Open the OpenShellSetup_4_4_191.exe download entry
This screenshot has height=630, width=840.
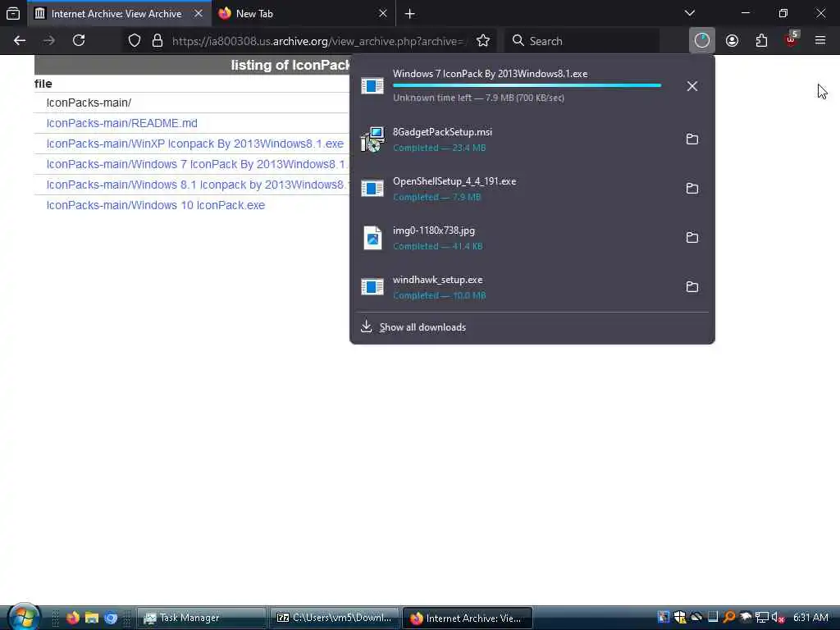[514, 189]
